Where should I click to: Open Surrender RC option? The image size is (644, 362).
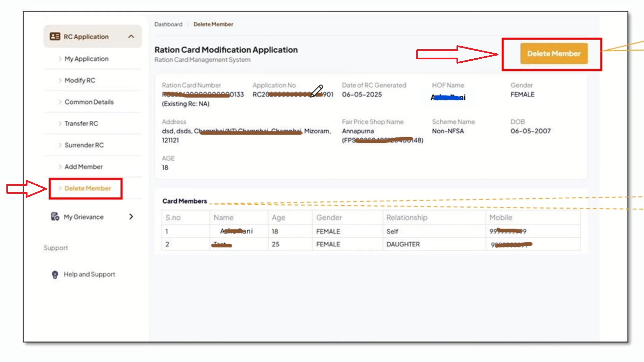84,145
